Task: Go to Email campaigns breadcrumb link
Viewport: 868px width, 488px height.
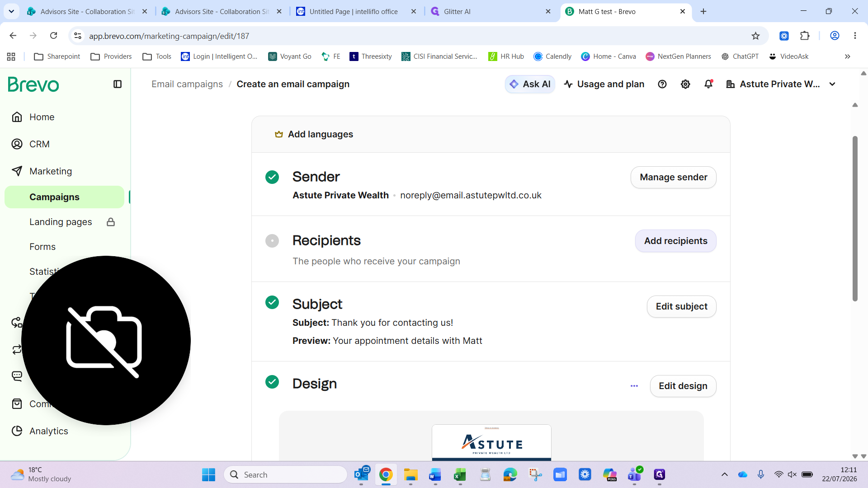Action: (187, 84)
